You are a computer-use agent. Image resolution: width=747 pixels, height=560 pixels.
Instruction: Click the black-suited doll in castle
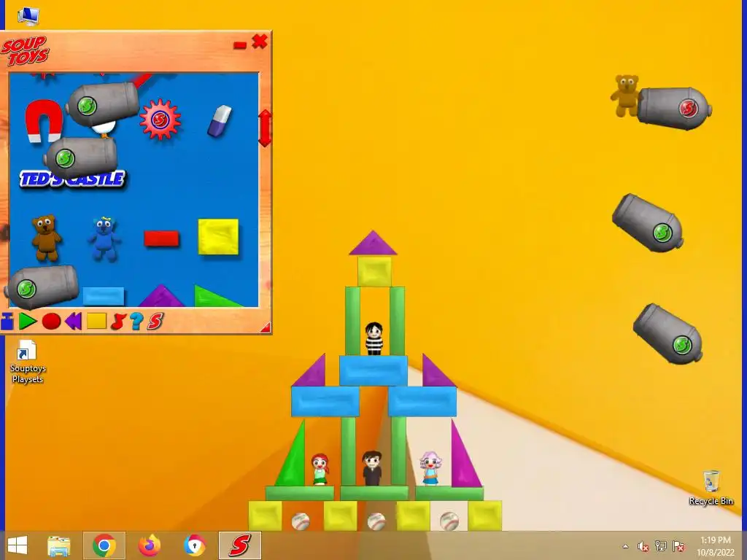[371, 469]
